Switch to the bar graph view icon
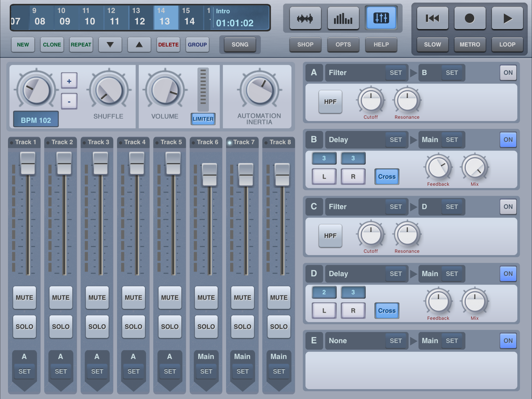 343,18
